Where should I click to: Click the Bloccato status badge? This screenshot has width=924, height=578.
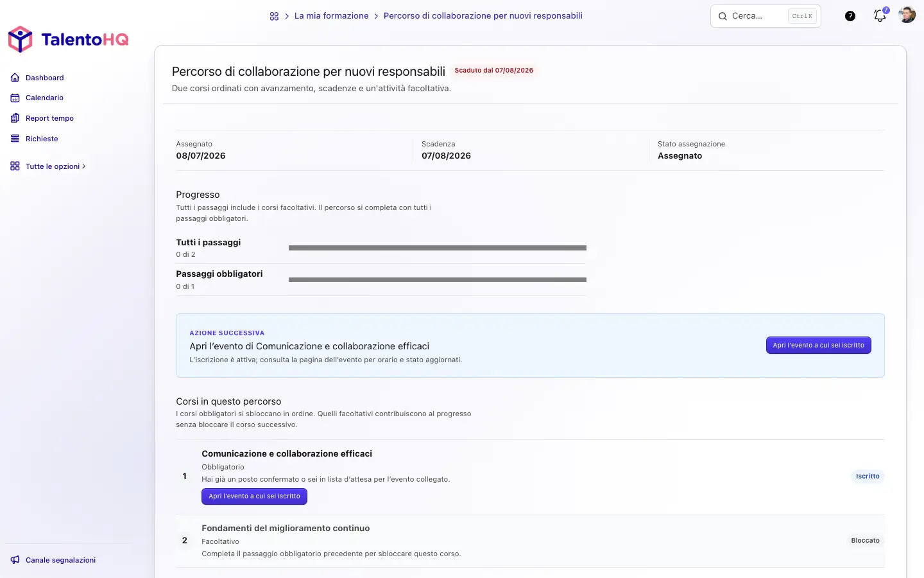[x=865, y=541]
